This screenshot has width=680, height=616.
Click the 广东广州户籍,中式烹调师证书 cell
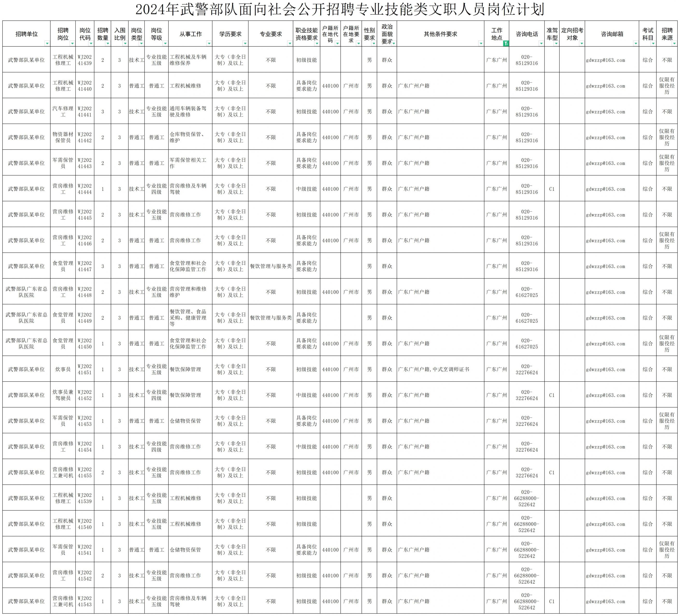point(441,369)
